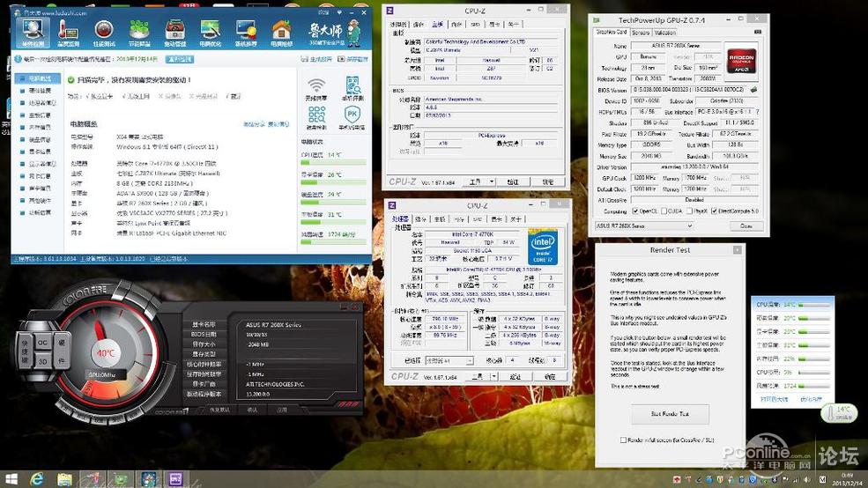Click the blue re-detect button beside the 2013 date
This screenshot has height=488, width=868.
click(180, 59)
